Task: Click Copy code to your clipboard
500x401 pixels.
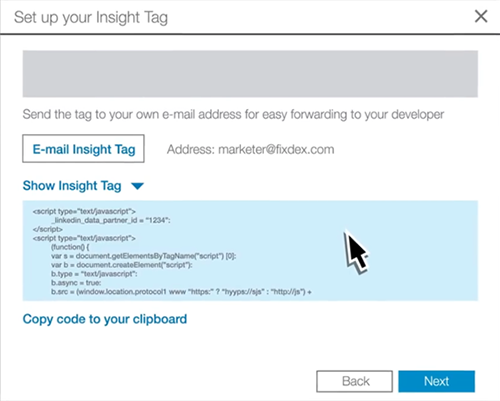Action: [105, 319]
